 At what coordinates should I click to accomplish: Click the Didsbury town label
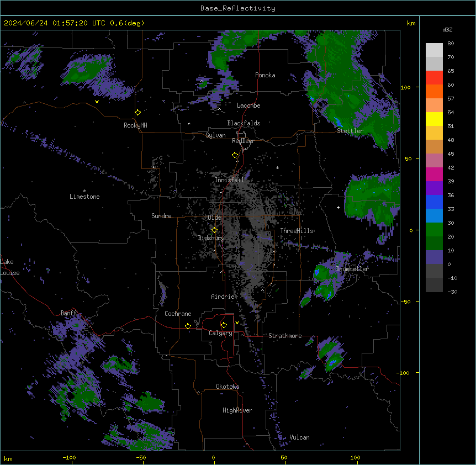point(211,238)
